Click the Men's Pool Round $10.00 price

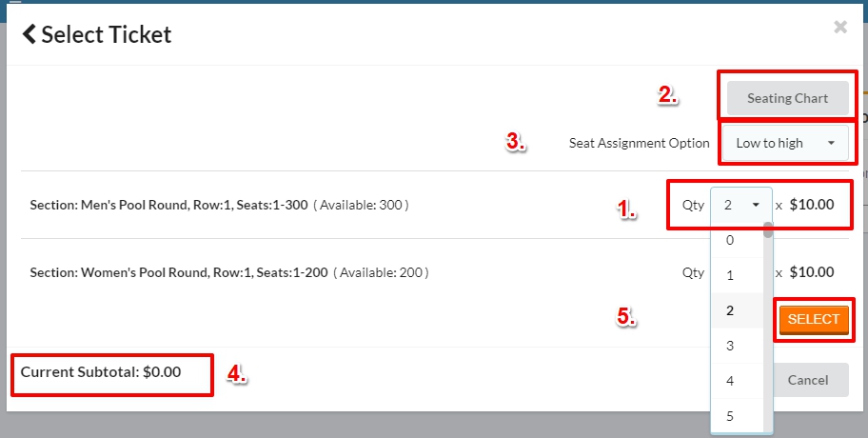(x=812, y=204)
